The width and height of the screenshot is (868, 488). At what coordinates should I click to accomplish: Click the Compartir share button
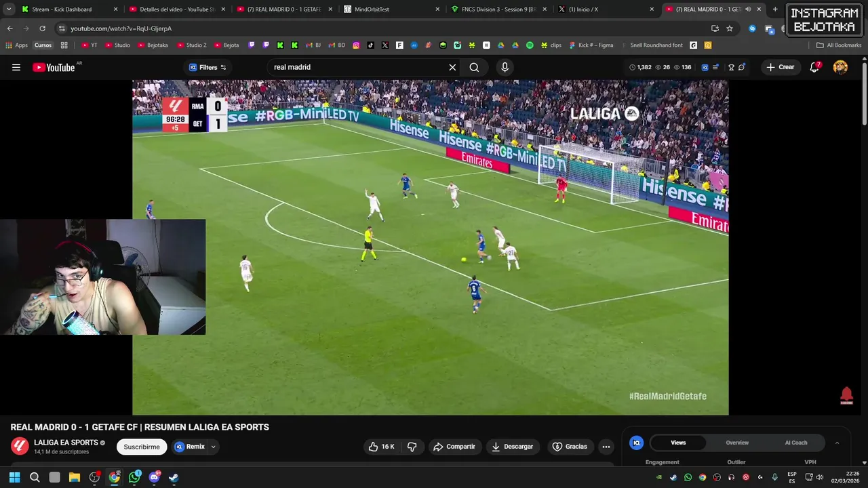454,447
